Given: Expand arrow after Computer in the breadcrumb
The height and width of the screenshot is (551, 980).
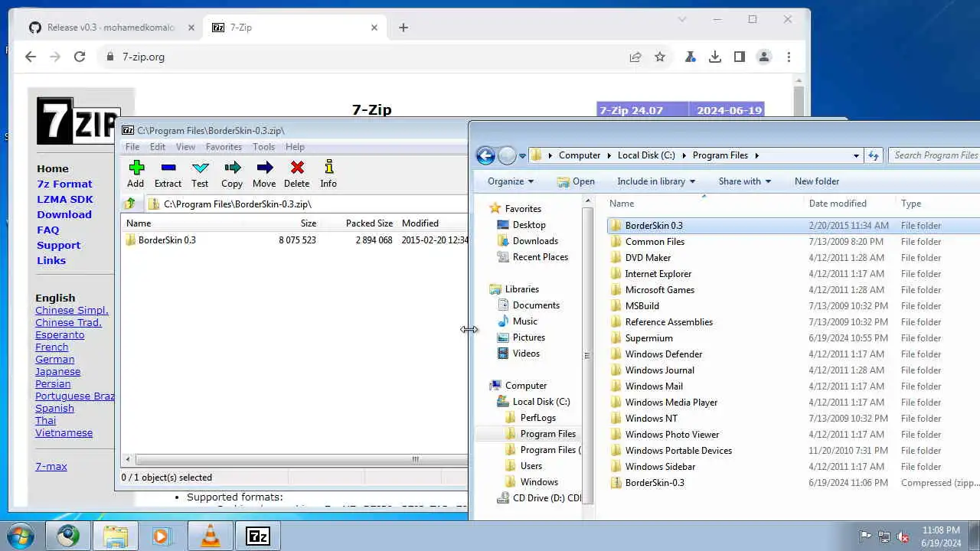Looking at the screenshot, I should (x=609, y=155).
